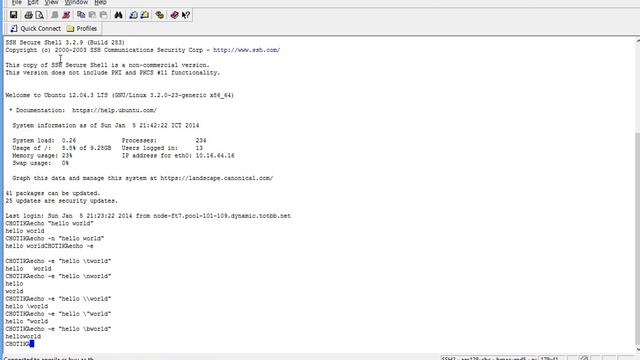Screen dimensions: 640x360
Task: Open the Help menu
Action: tap(100, 2)
